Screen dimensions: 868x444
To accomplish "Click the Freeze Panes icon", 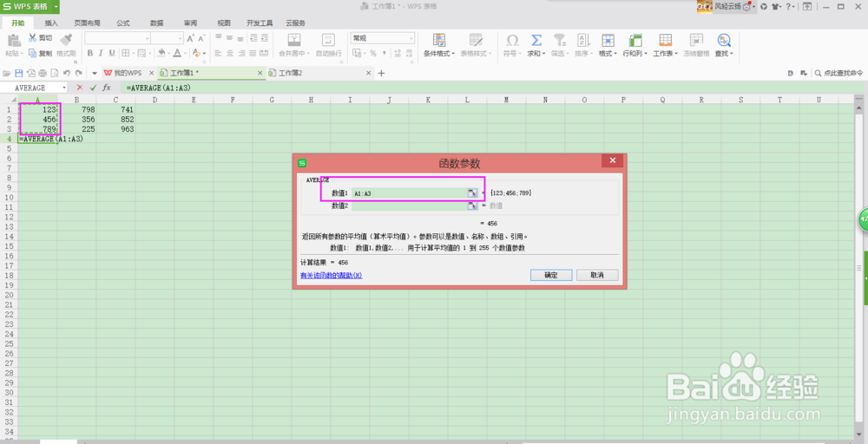I will [696, 40].
